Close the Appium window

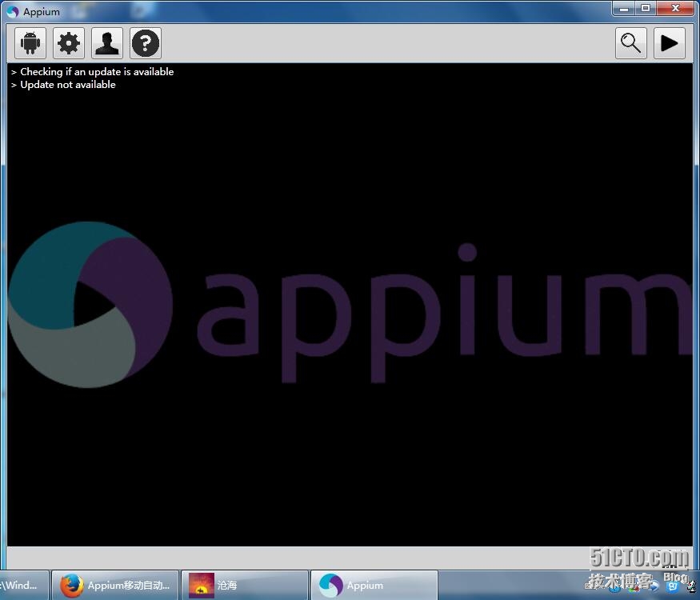[675, 9]
